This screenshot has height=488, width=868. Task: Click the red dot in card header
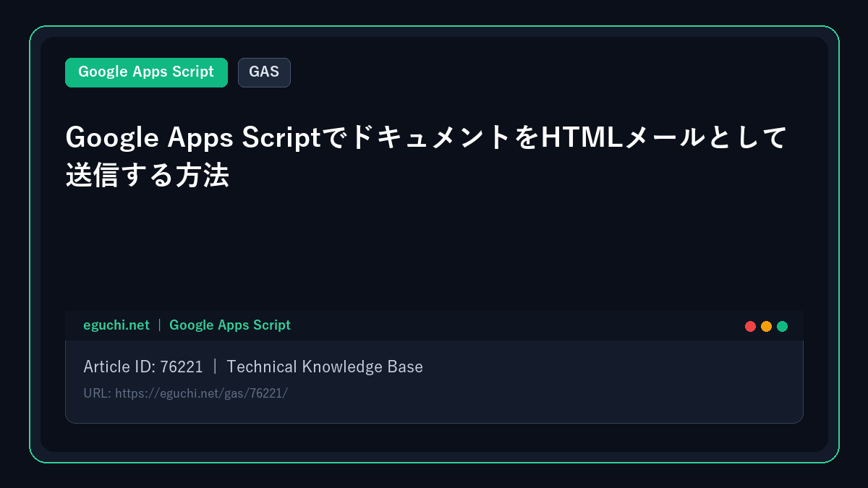[751, 326]
